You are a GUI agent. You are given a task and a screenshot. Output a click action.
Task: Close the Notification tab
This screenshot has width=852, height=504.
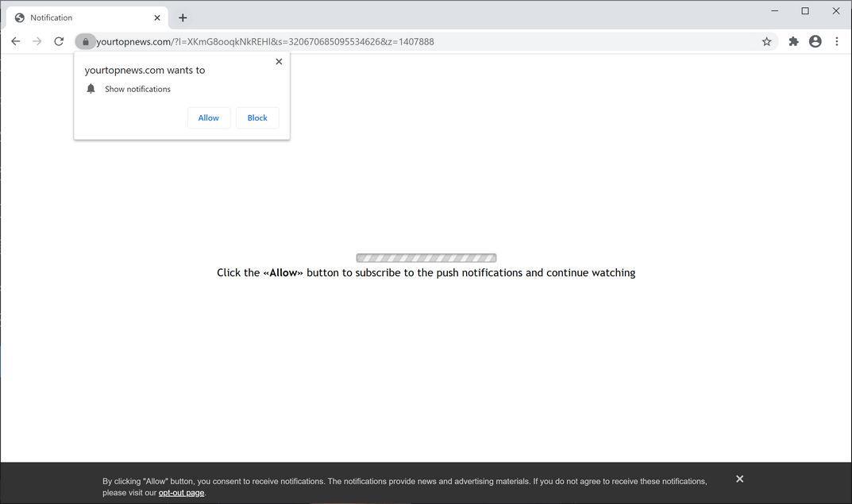[x=157, y=18]
